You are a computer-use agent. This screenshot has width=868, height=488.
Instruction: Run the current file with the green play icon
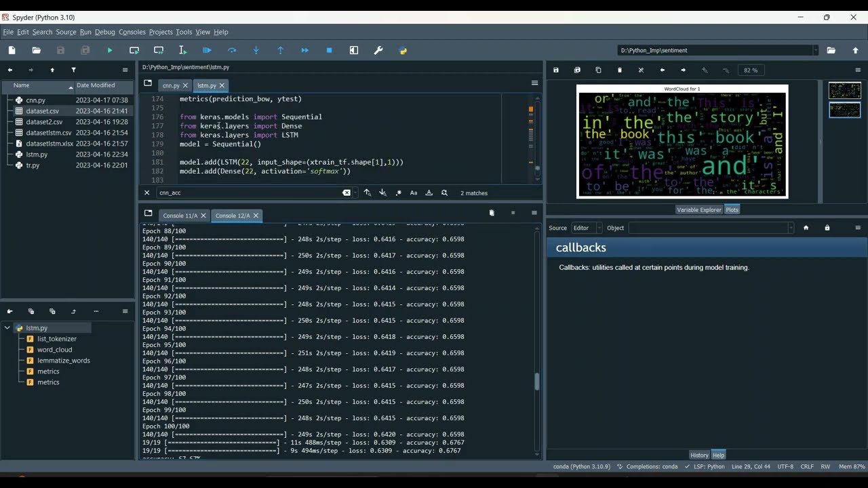click(110, 50)
